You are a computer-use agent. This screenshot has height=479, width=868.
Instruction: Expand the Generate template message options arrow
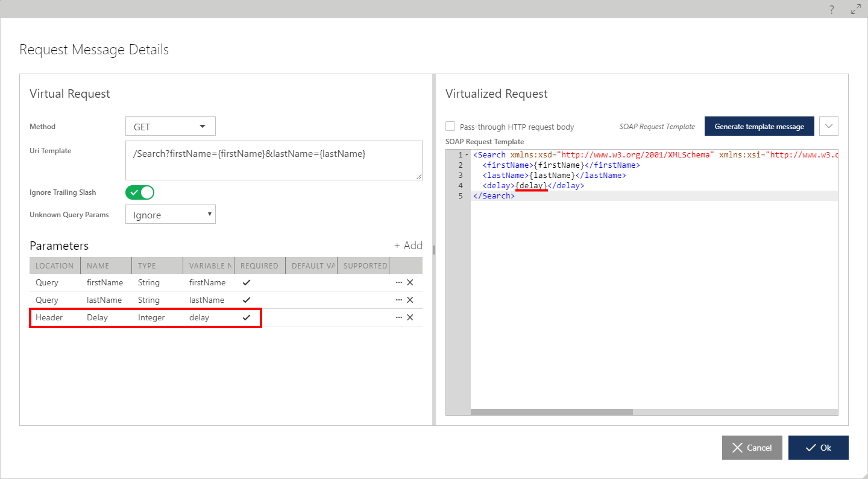[x=829, y=126]
